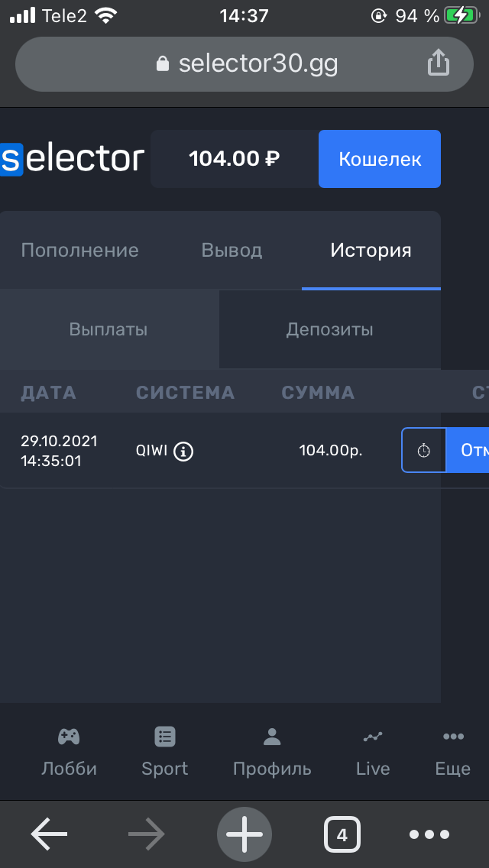Viewport: 489px width, 868px height.
Task: Tap the selector30.gg address field
Action: pyautogui.click(x=244, y=64)
